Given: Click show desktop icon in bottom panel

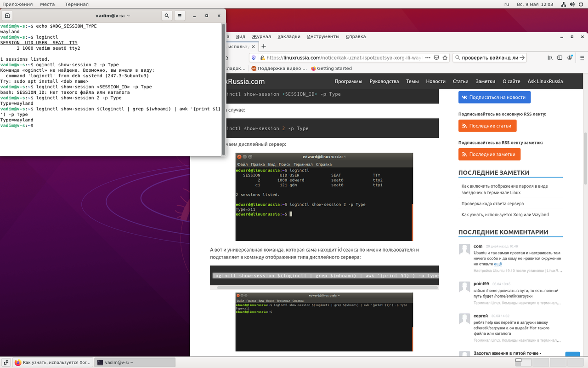Looking at the screenshot, I should coord(6,362).
